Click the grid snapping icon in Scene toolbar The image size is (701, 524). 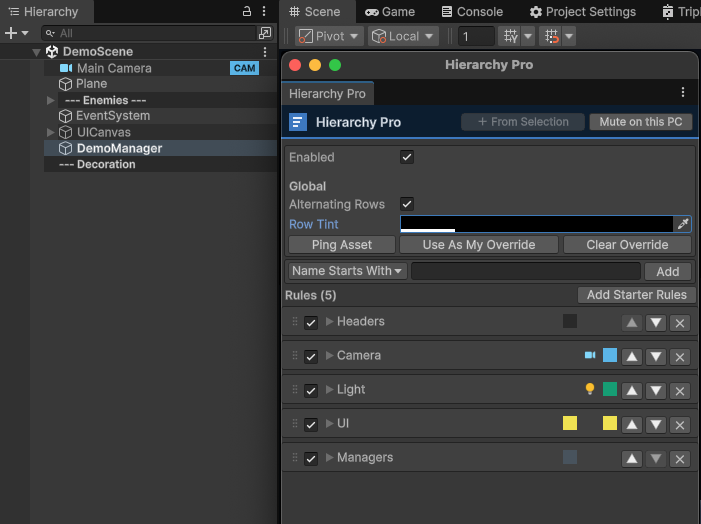(511, 36)
